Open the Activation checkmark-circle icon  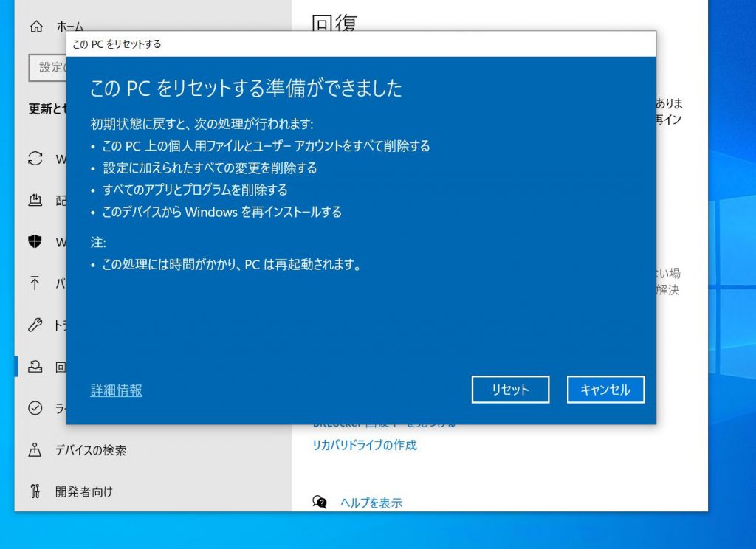[x=35, y=408]
